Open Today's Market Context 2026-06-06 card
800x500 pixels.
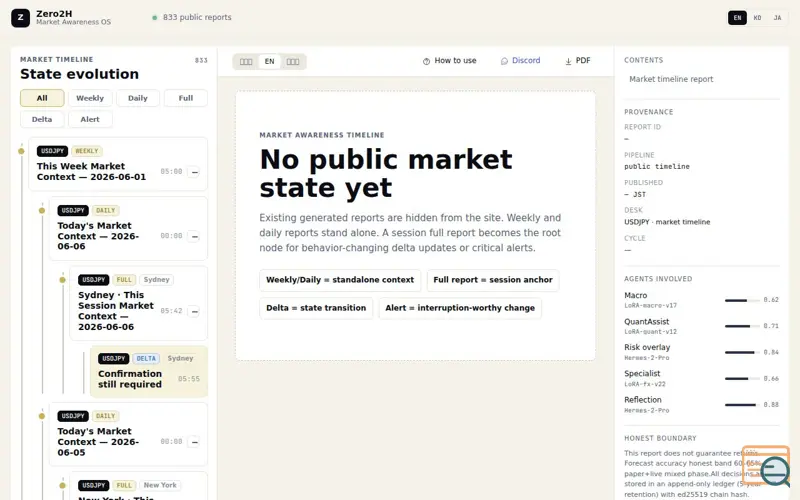click(128, 229)
